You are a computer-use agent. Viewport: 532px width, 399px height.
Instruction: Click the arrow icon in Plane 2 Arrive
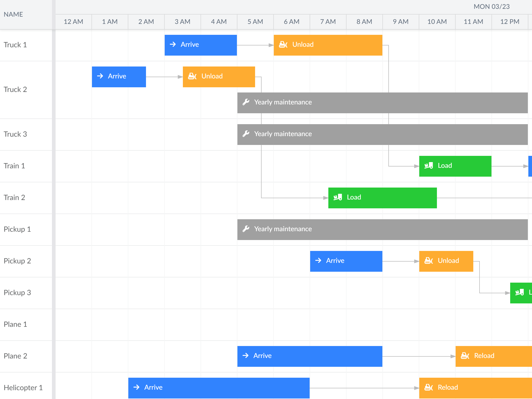[x=245, y=356]
